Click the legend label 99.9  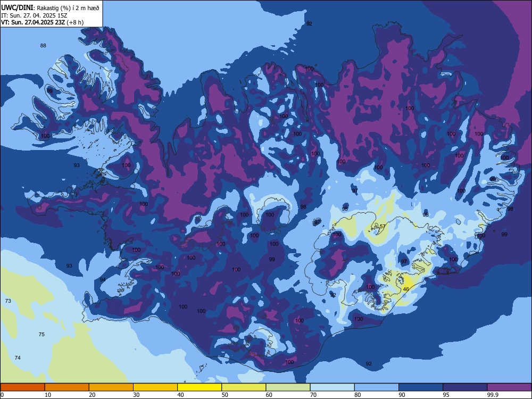[x=492, y=395]
